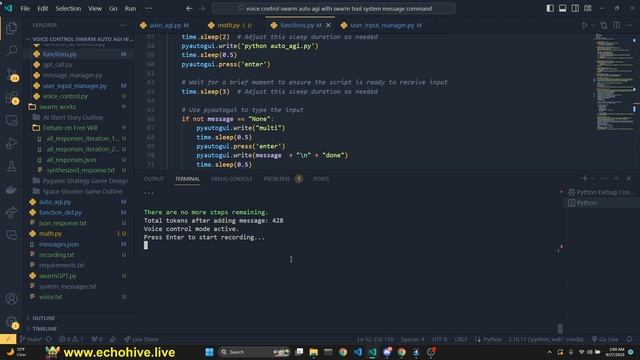This screenshot has height=360, width=640.
Task: Click the Run Python File play button
Action: click(x=585, y=25)
